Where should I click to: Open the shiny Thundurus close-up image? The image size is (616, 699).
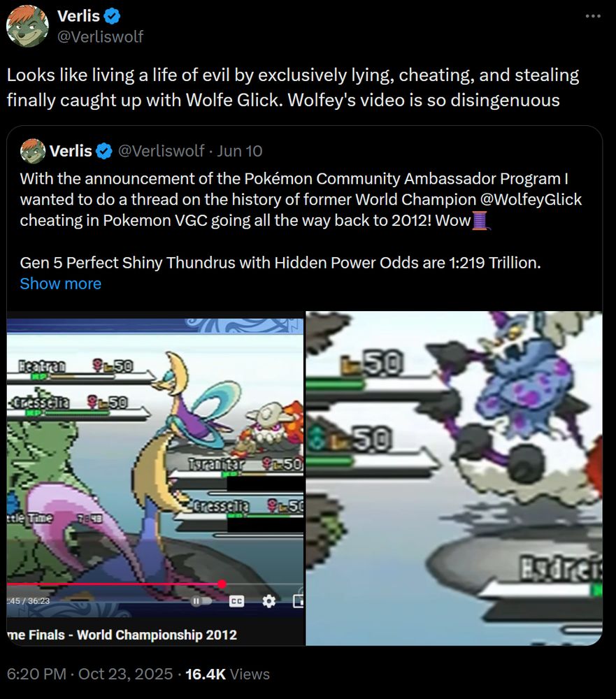[454, 478]
